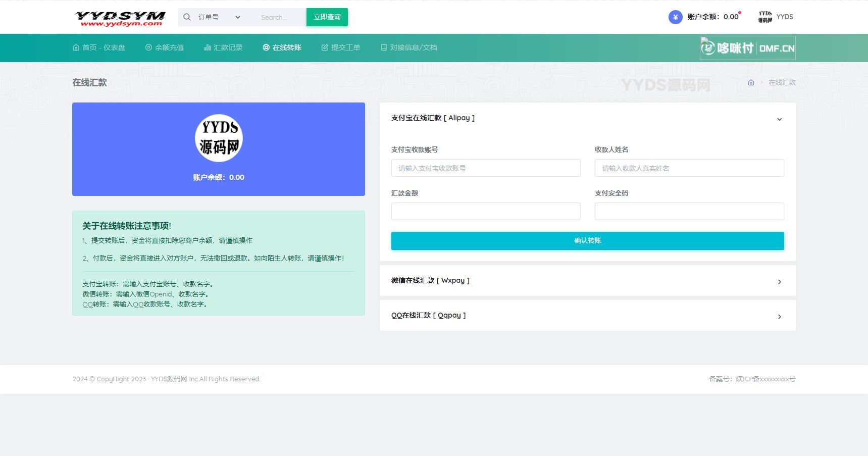Screen dimensions: 868x456
Task: Click the 确认转账 confirm button
Action: (x=587, y=241)
